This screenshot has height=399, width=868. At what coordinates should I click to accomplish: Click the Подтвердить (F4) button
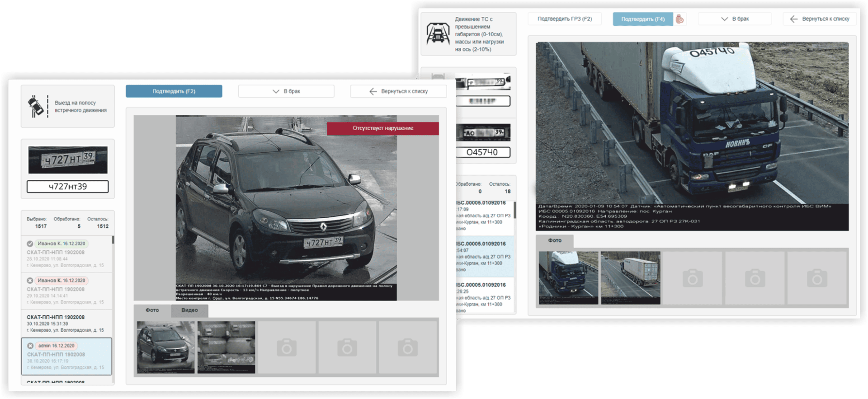[642, 19]
